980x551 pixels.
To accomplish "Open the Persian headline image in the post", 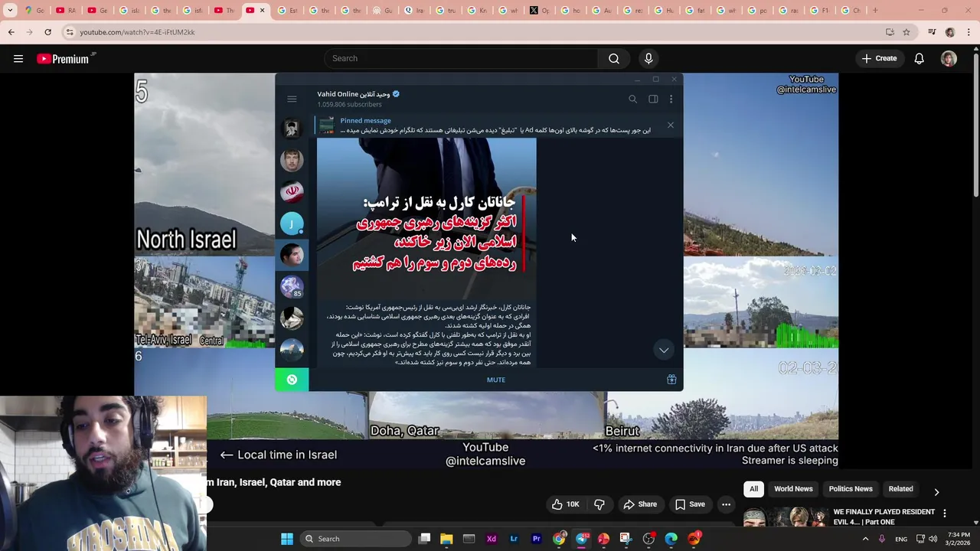I will pyautogui.click(x=426, y=218).
